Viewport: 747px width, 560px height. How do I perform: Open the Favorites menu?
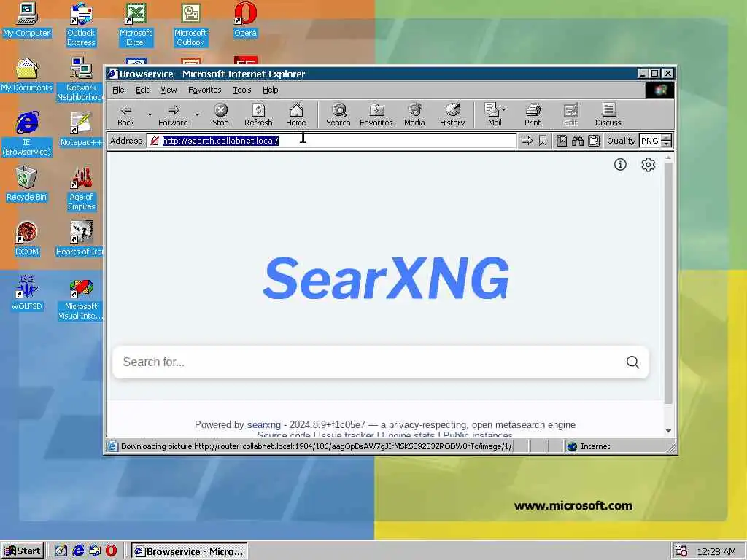point(204,90)
